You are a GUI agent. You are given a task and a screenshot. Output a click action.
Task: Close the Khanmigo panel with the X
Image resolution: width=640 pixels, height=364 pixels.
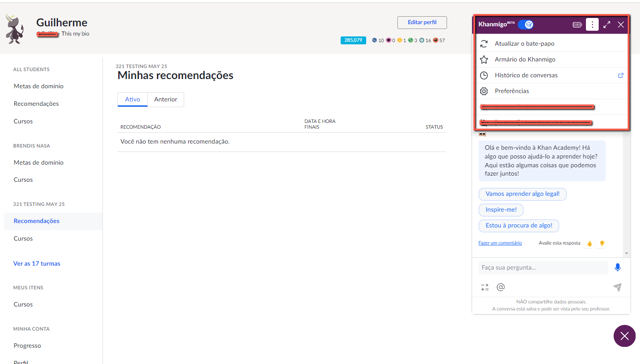621,25
